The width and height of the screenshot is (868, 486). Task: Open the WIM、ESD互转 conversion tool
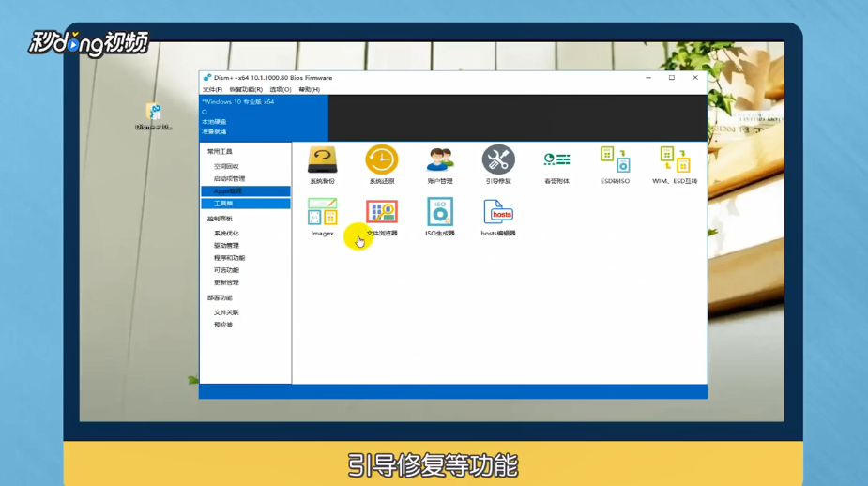(675, 164)
